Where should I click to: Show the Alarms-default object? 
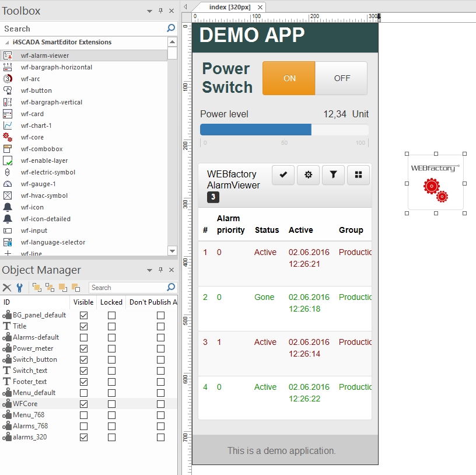point(84,337)
